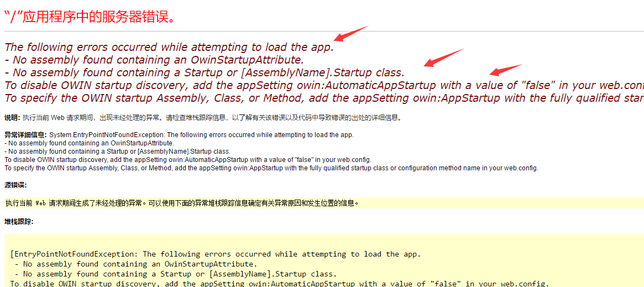Click the bold "异常详细信息:" label
This screenshot has width=644, height=287.
[26, 135]
